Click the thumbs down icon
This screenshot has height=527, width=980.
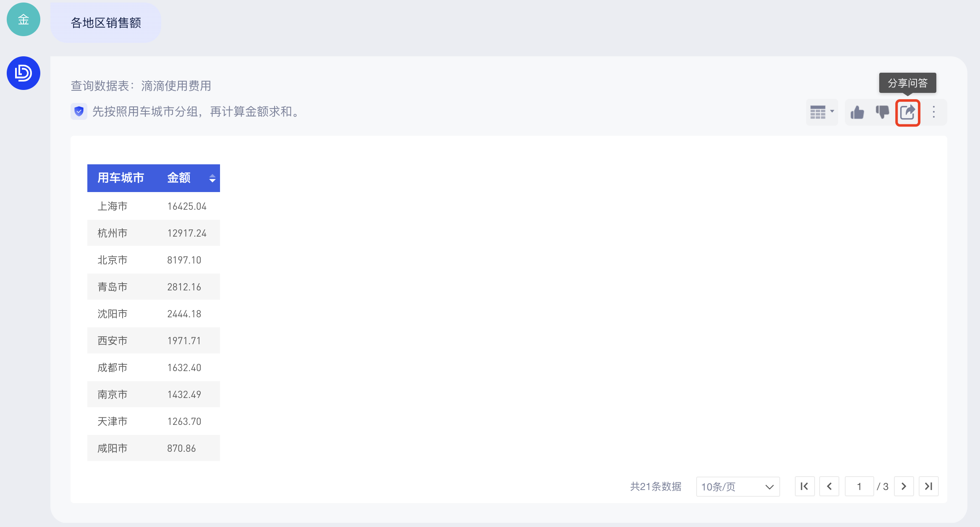[882, 112]
